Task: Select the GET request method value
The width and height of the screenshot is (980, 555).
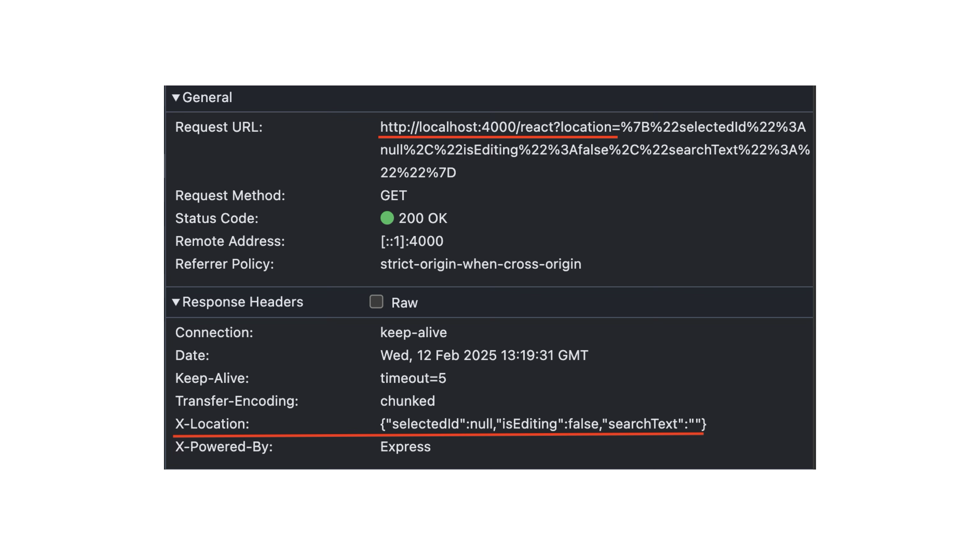Action: [x=393, y=196]
